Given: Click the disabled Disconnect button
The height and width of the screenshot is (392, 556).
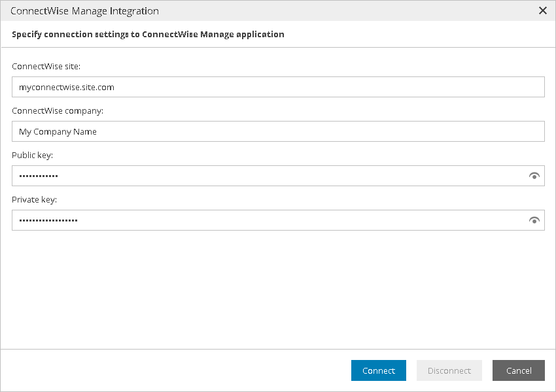Looking at the screenshot, I should pos(449,370).
